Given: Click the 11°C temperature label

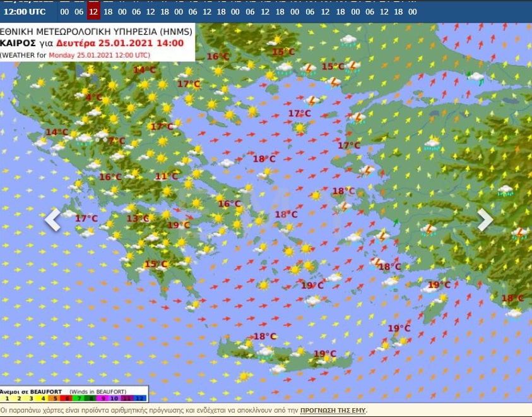Looking at the screenshot, I should click(166, 176).
